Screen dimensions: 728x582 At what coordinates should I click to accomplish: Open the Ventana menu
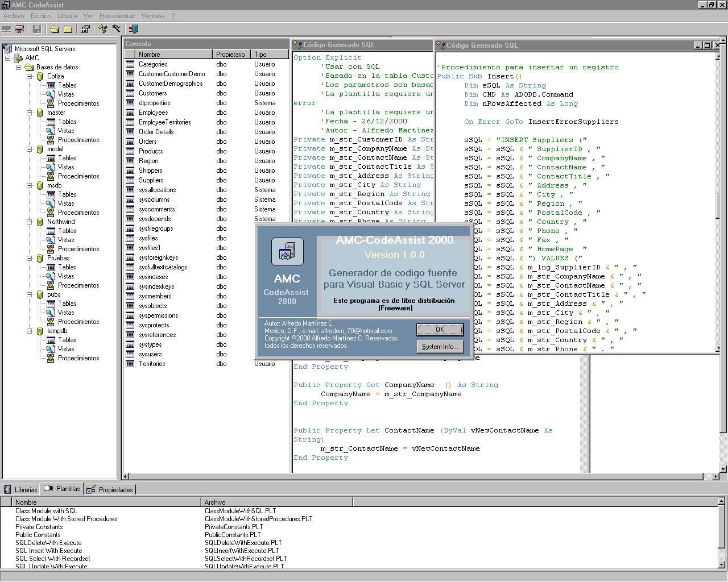(153, 16)
